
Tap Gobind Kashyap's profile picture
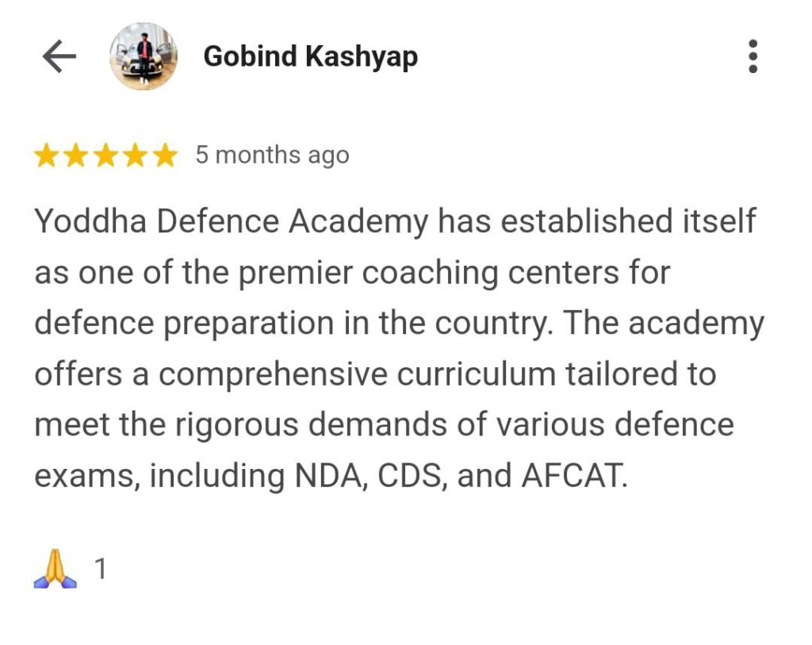pos(143,56)
